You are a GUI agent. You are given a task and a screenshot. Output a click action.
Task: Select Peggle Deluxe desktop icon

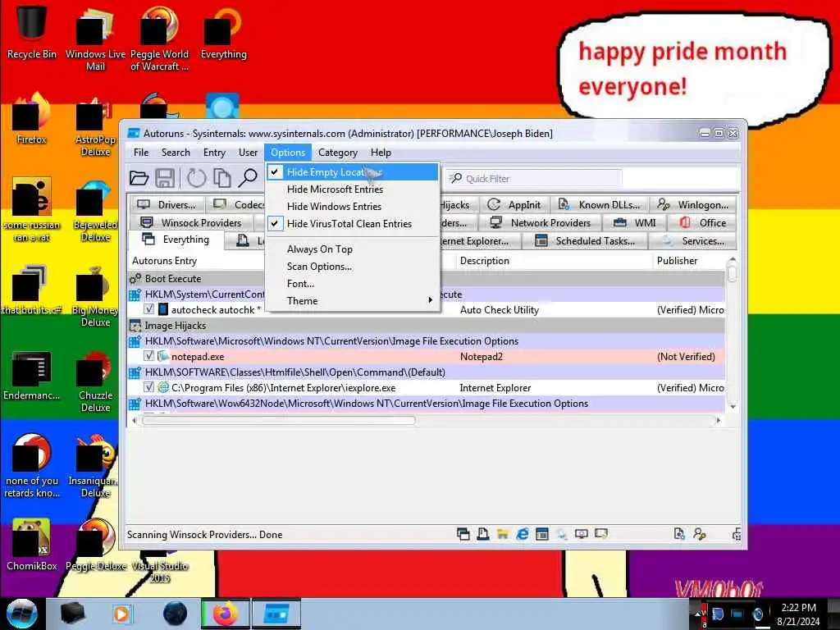96,545
